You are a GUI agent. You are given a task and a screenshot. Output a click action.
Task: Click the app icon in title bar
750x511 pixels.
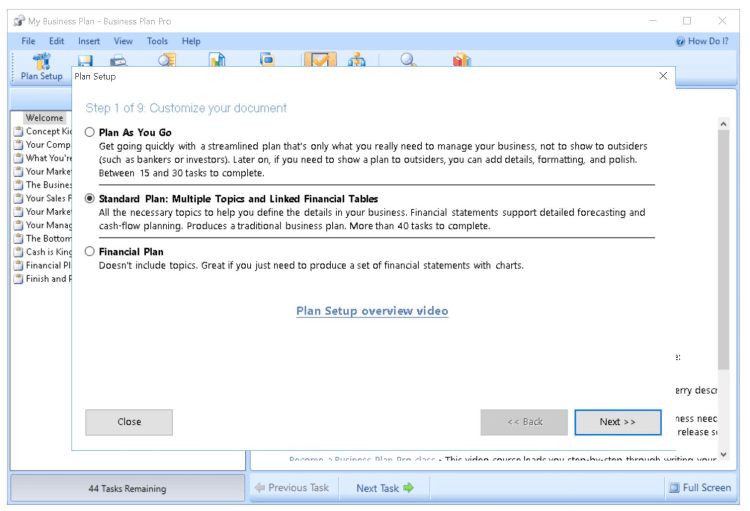tap(19, 21)
